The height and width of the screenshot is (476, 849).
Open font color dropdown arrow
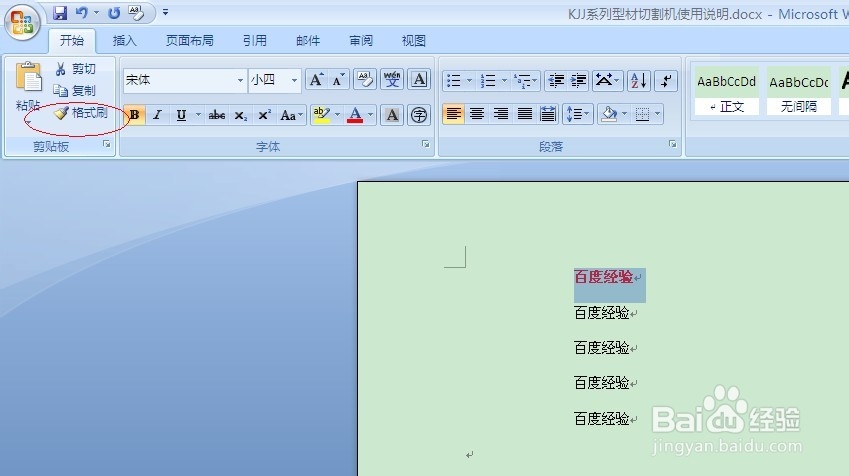point(371,115)
